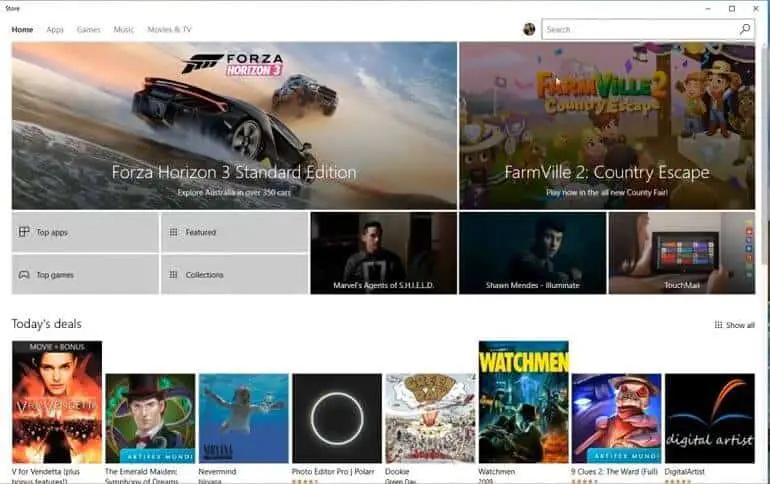Open The Emerald Maiden game thumbnail
The image size is (770, 484).
tap(150, 418)
